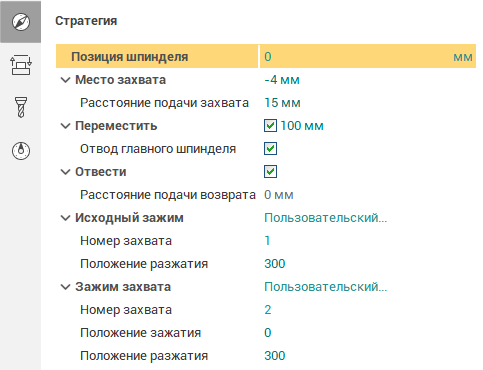Toggle the Переместить checkbox
Viewport: 483px width, 370px height.
click(270, 126)
